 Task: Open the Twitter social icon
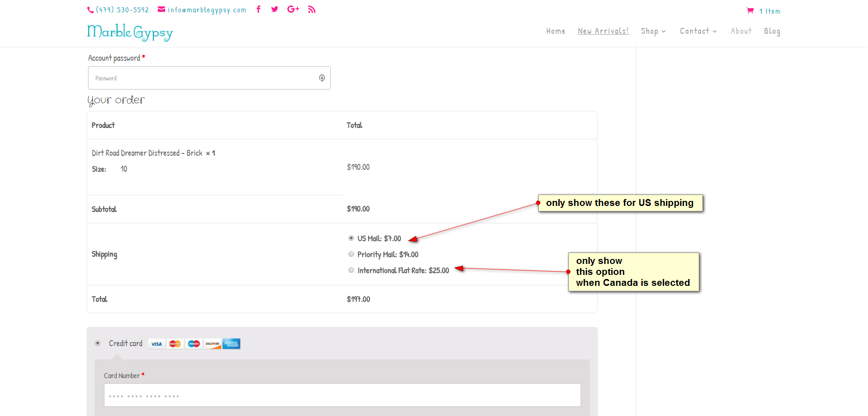tap(275, 9)
